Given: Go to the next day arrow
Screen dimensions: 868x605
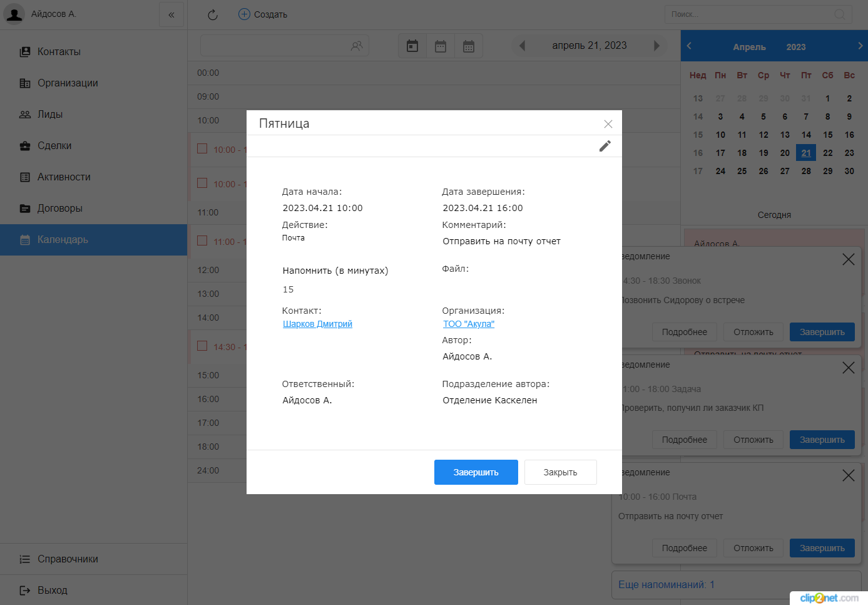Looking at the screenshot, I should click(656, 46).
